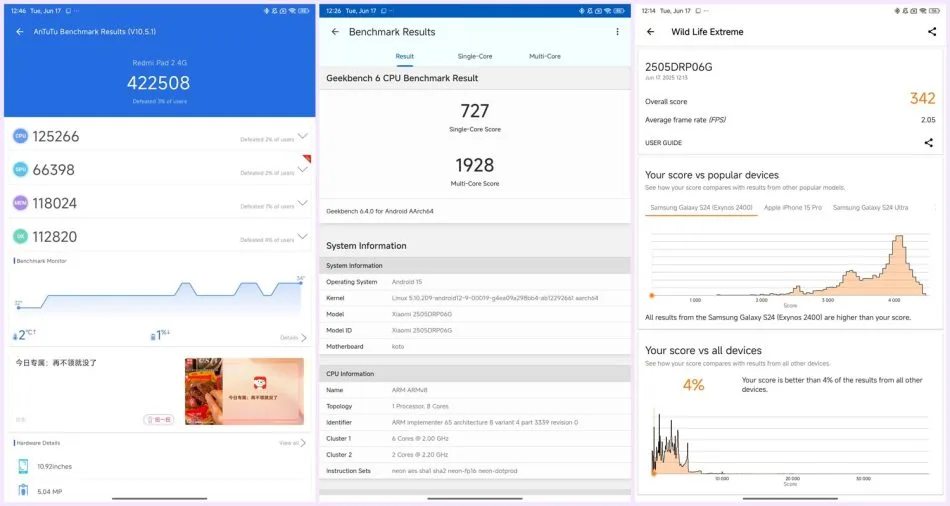Tap share icon beside USER GUIDE
Viewport: 950px width, 506px height.
click(928, 142)
